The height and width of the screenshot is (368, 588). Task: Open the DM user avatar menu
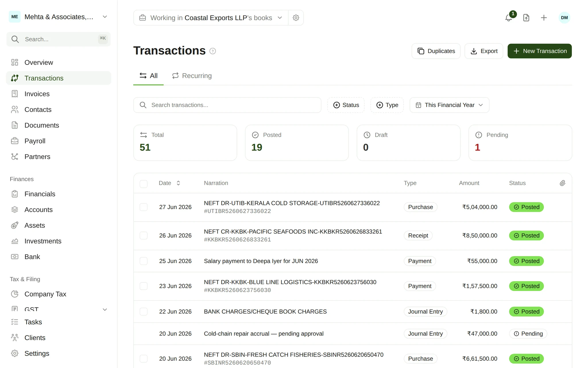(564, 18)
